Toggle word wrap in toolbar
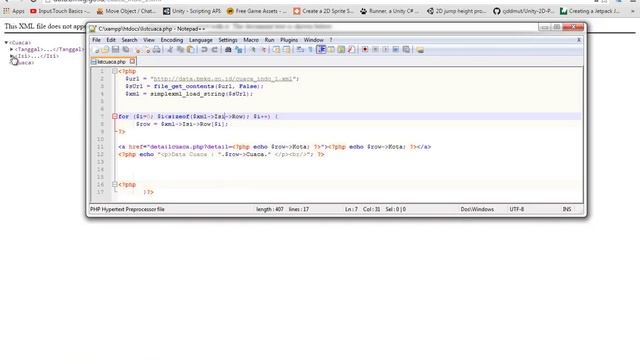This screenshot has width=640, height=360. tap(300, 50)
